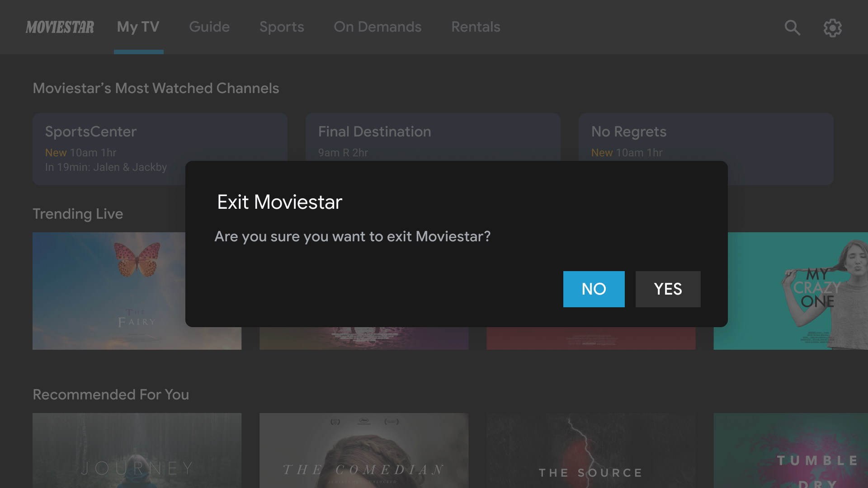Viewport: 868px width, 488px height.
Task: Select the My TV tab
Action: click(138, 27)
